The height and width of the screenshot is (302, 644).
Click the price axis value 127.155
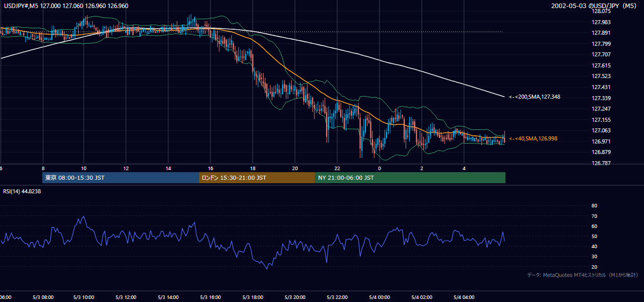601,120
